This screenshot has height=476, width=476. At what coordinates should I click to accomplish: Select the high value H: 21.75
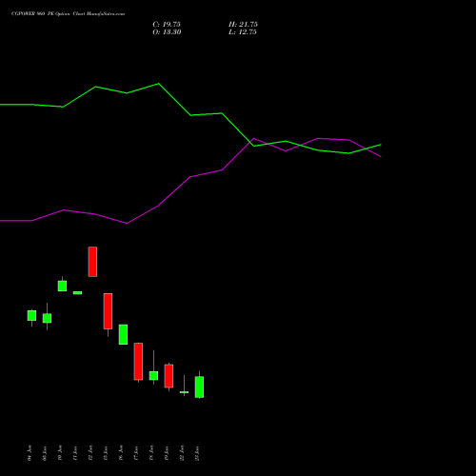point(243,25)
